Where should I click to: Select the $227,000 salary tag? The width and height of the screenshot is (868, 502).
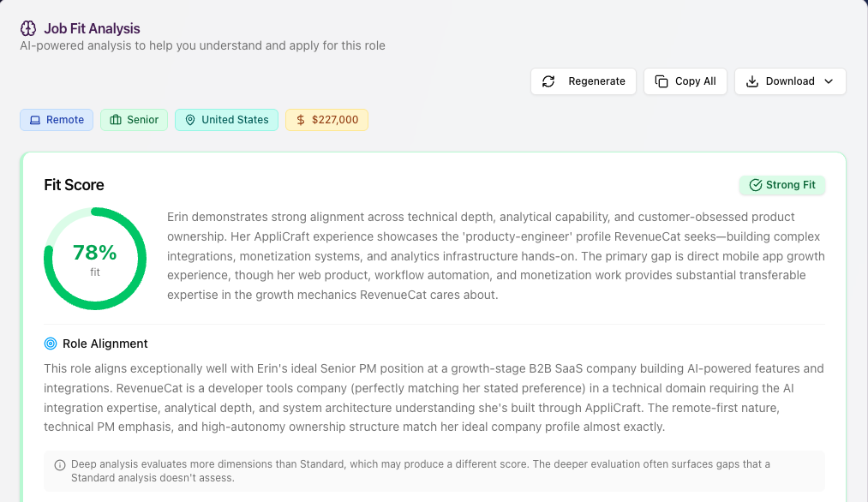(x=326, y=120)
